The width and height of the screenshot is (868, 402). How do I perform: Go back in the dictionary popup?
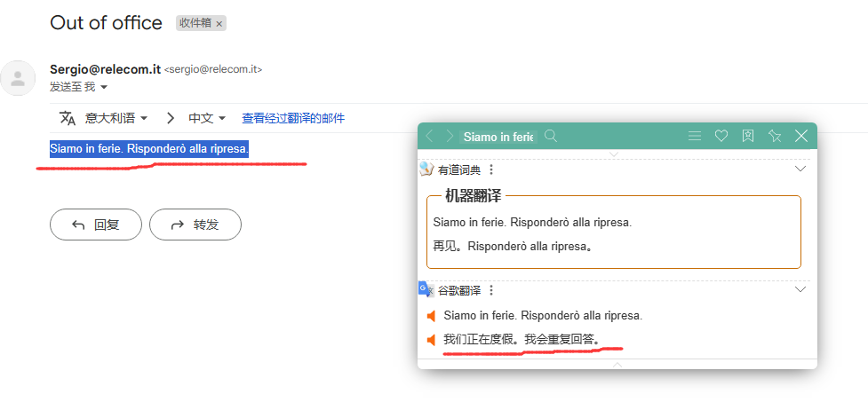point(430,136)
